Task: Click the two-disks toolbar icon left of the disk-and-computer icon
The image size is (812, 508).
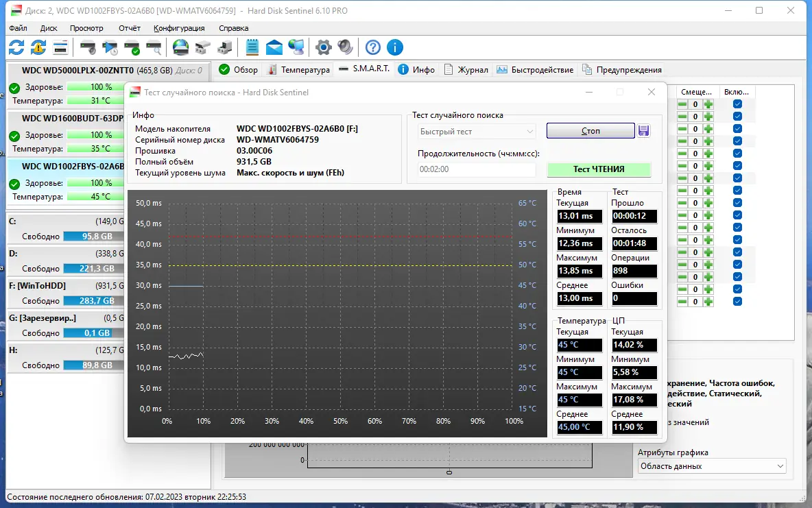Action: pyautogui.click(x=203, y=47)
